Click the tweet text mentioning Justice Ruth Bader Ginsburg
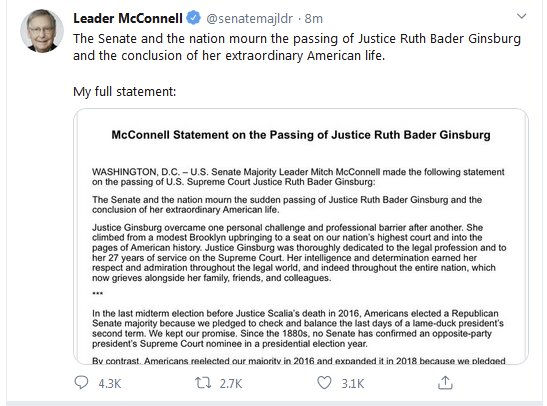Image resolution: width=547 pixels, height=406 pixels. click(x=297, y=47)
